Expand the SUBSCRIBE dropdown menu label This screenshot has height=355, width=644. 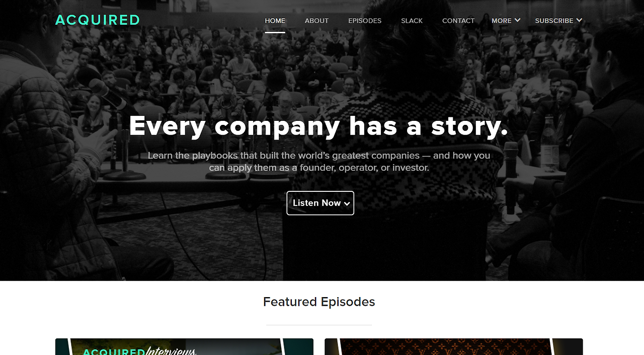(554, 21)
